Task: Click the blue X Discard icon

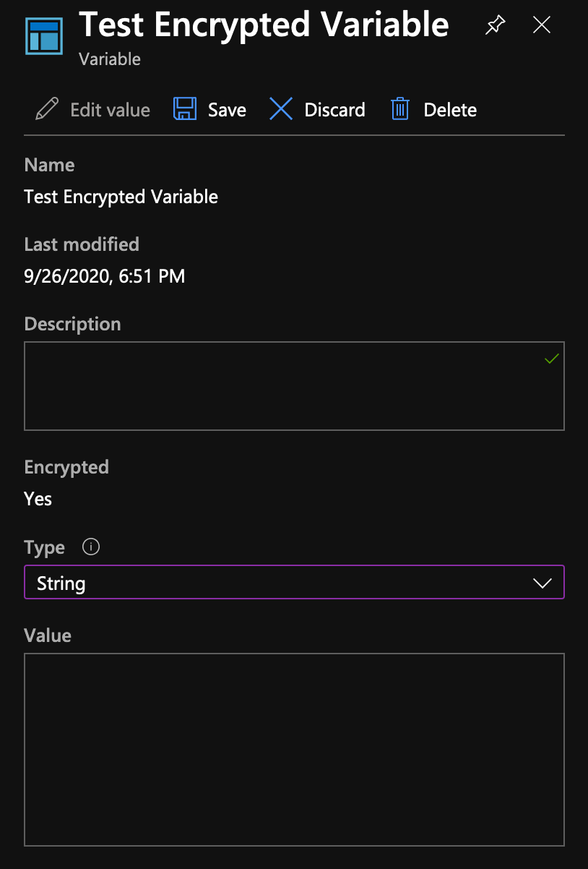Action: pos(281,110)
